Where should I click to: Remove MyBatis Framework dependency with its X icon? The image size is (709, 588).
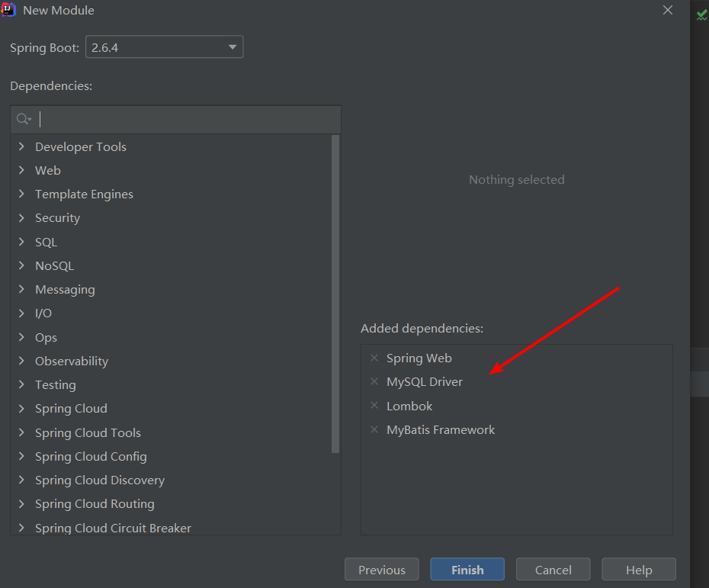374,429
